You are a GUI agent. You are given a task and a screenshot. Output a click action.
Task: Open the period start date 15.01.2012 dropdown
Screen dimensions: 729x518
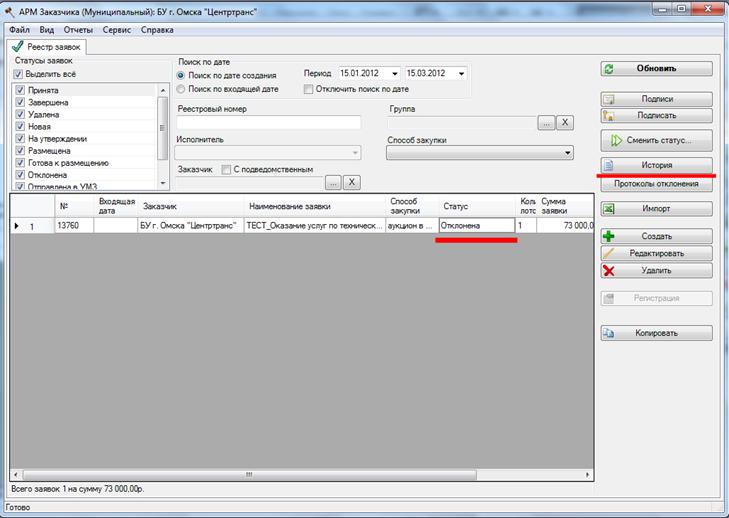pos(395,73)
